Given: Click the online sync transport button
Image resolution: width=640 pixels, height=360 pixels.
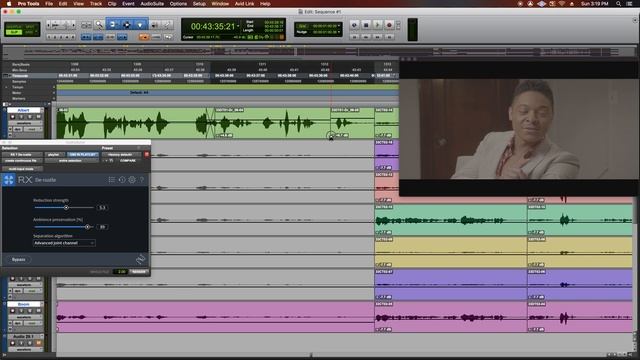Looking at the screenshot, I should click(354, 25).
